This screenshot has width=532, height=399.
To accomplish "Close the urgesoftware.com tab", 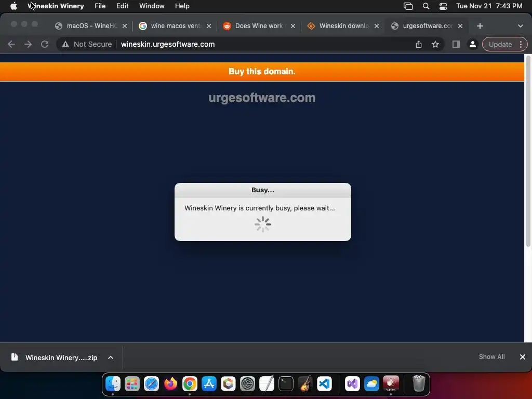I will (460, 26).
